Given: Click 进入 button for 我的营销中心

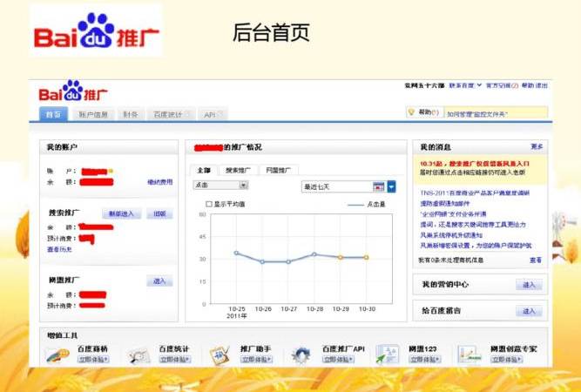Looking at the screenshot, I should click(529, 285).
